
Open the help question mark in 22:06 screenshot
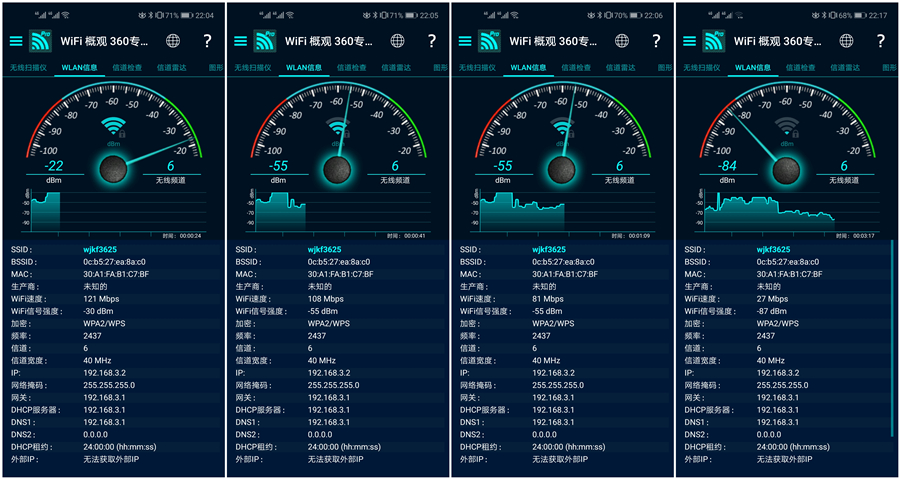(656, 41)
